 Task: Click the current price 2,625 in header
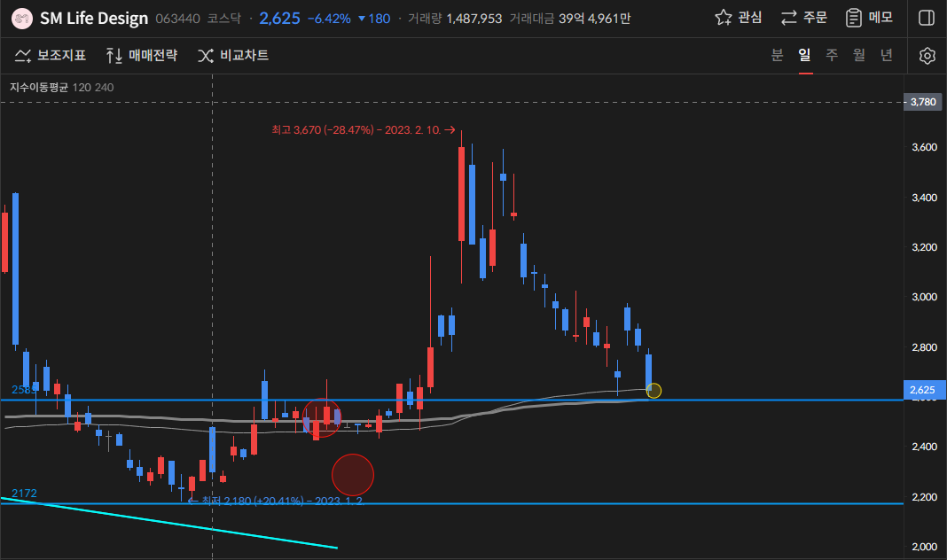pyautogui.click(x=279, y=19)
